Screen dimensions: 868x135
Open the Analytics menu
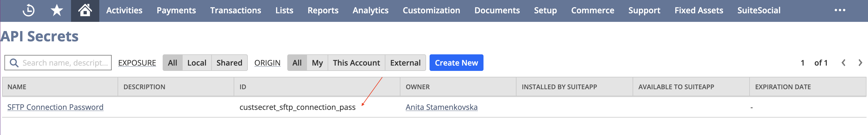(x=370, y=10)
